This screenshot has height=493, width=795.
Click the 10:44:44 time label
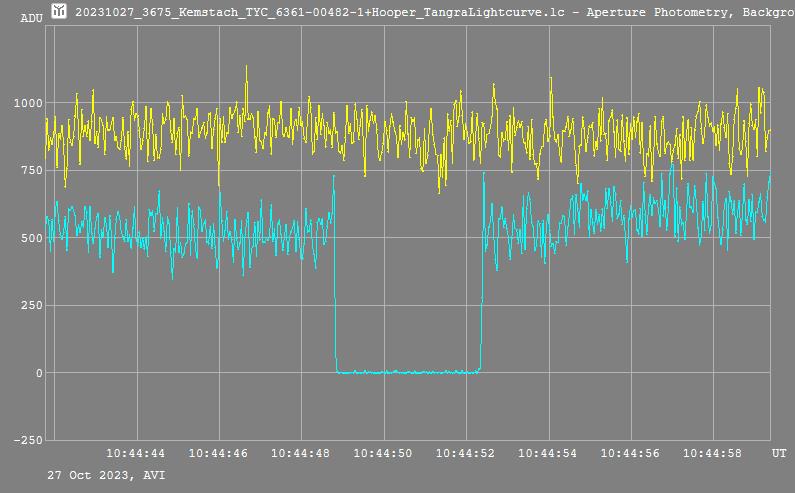click(135, 453)
